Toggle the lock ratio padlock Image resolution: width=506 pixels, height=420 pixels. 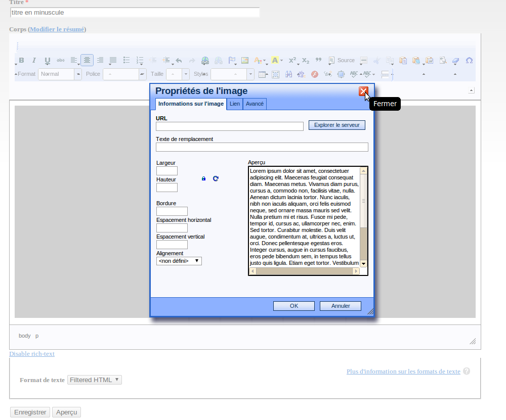pyautogui.click(x=204, y=178)
